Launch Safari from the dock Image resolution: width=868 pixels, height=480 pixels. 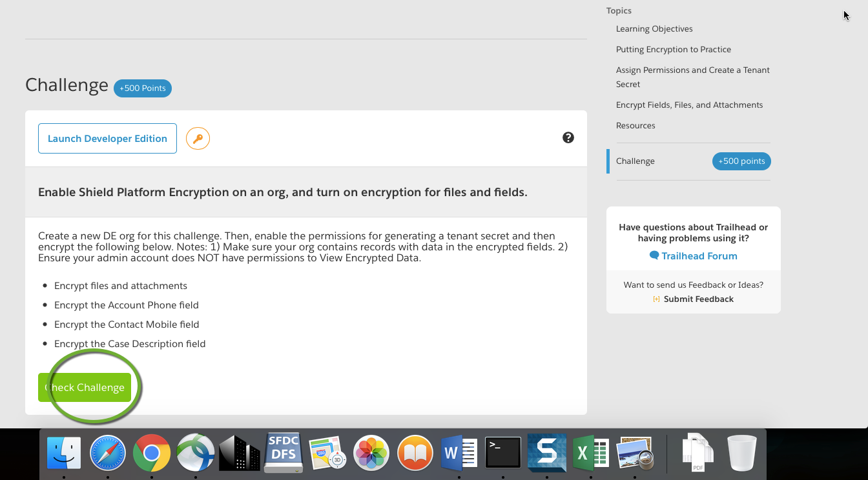point(108,453)
